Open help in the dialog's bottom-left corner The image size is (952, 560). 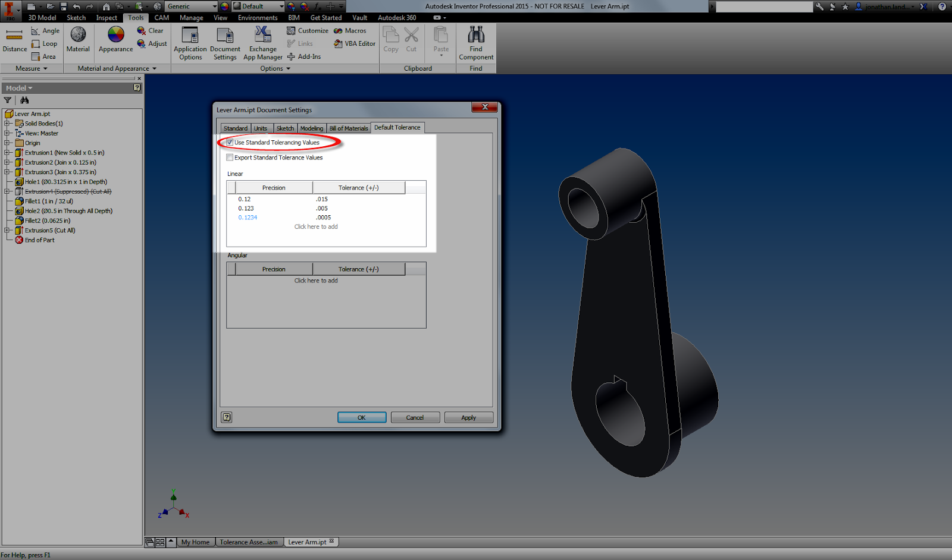tap(227, 417)
